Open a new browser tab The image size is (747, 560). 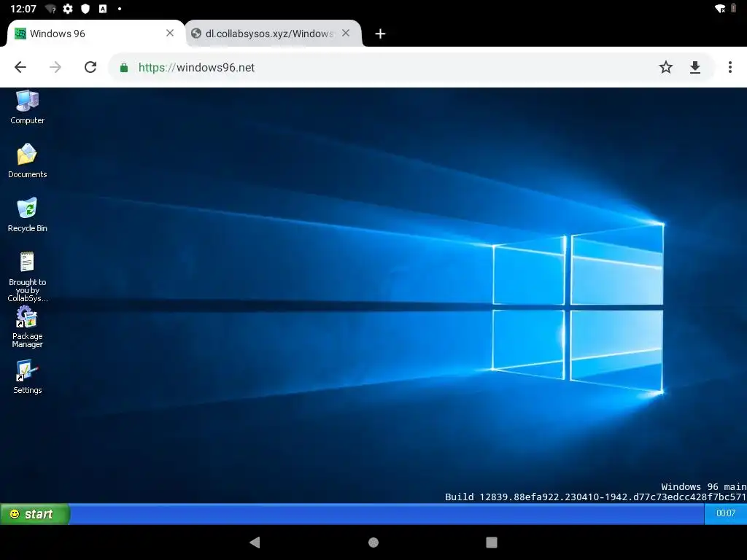[379, 34]
